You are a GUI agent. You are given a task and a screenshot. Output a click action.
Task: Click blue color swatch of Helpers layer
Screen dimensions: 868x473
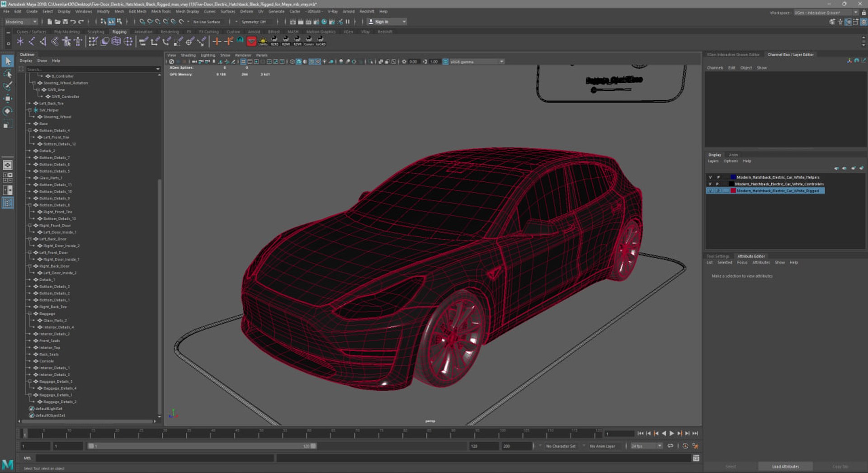733,177
